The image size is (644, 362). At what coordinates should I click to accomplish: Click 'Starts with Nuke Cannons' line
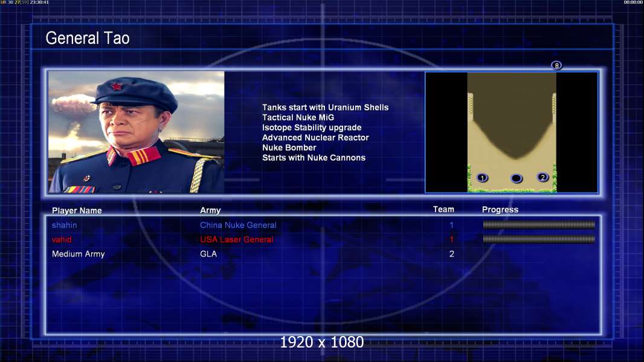tap(314, 158)
